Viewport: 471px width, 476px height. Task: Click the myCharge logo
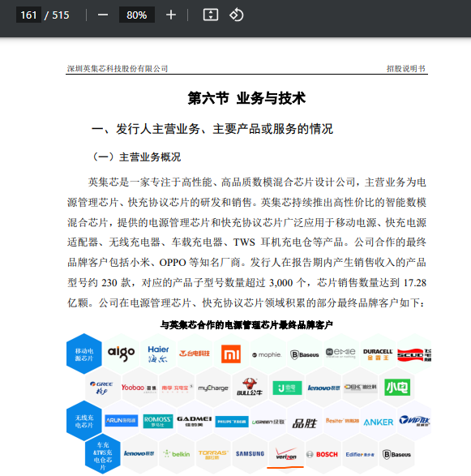click(x=213, y=388)
